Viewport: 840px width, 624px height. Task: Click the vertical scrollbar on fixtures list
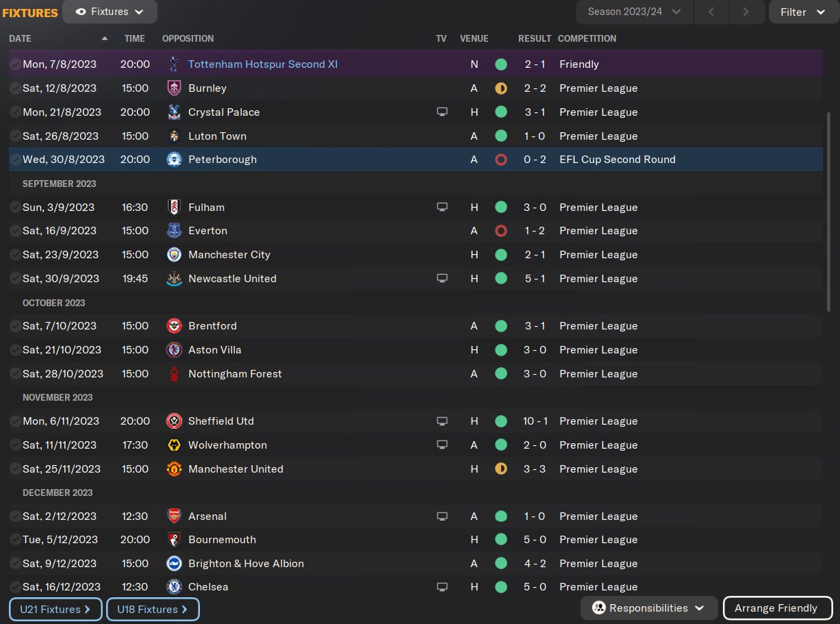[x=829, y=212]
